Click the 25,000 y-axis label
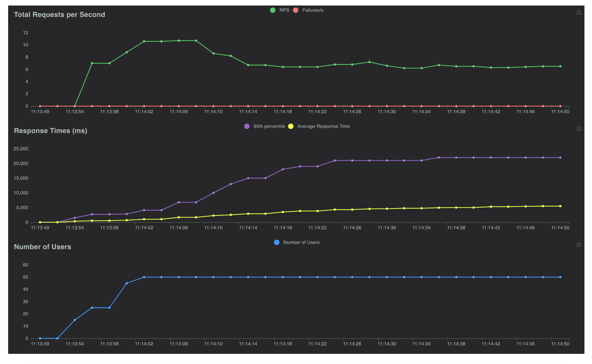592x364 pixels. [21, 149]
